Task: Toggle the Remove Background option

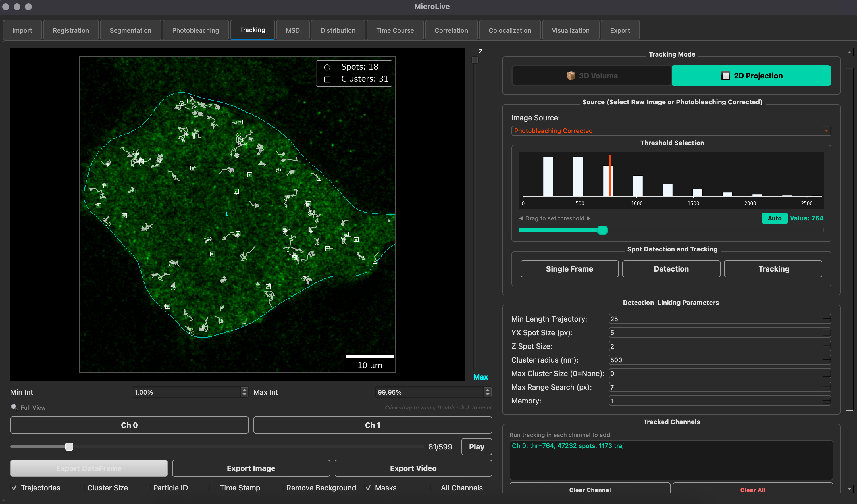Action: [x=280, y=487]
